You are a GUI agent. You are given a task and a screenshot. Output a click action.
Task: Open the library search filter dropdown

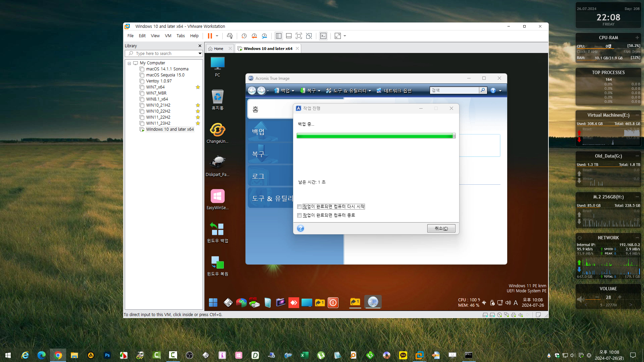pos(200,53)
